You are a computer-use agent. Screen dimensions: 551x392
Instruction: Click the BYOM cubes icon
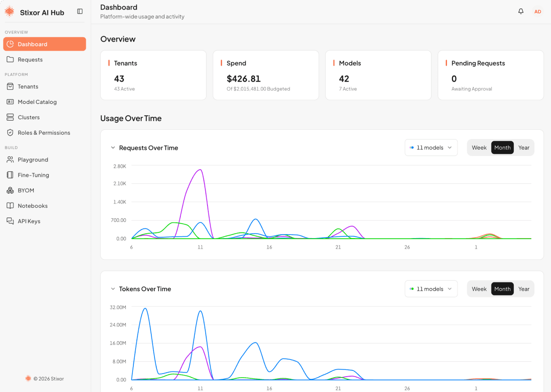10,190
